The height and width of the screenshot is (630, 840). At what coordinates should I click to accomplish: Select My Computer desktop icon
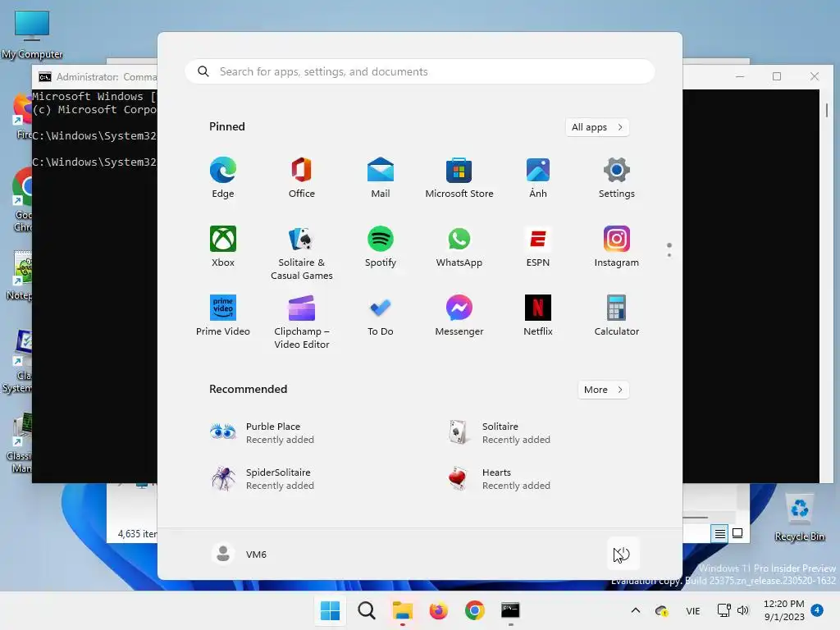click(x=32, y=34)
